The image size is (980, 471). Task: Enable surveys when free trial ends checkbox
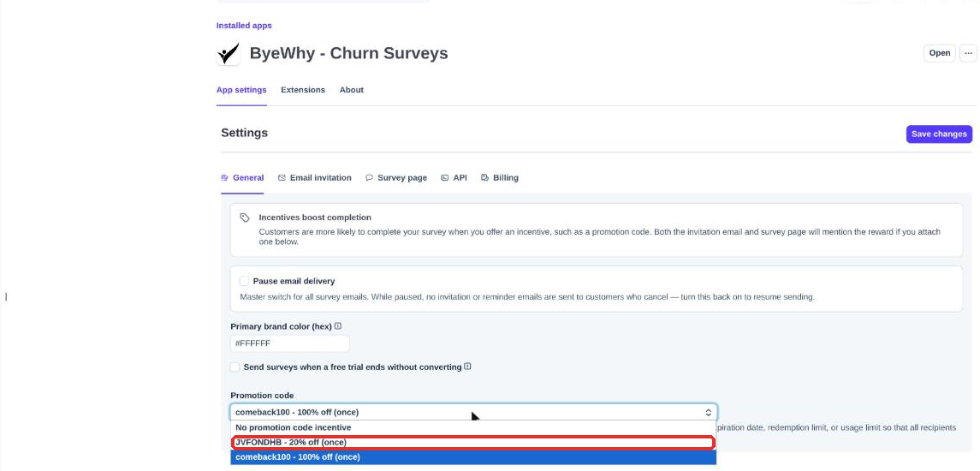pyautogui.click(x=235, y=367)
